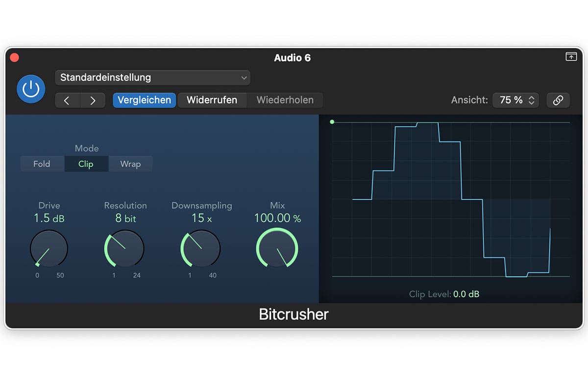Image resolution: width=588 pixels, height=382 pixels.
Task: Click the Ansicht: label
Action: click(469, 100)
